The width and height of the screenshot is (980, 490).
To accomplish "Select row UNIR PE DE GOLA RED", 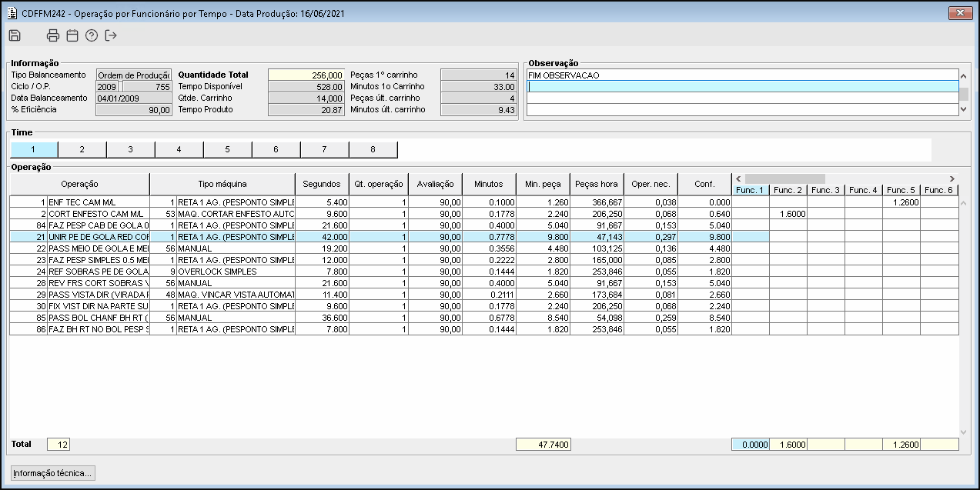I will [x=484, y=237].
